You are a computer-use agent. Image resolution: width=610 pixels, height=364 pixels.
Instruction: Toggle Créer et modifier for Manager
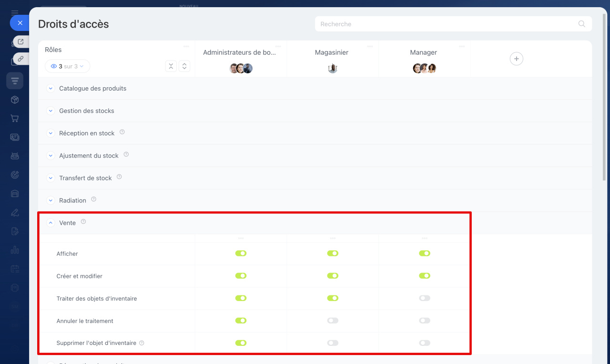(425, 276)
